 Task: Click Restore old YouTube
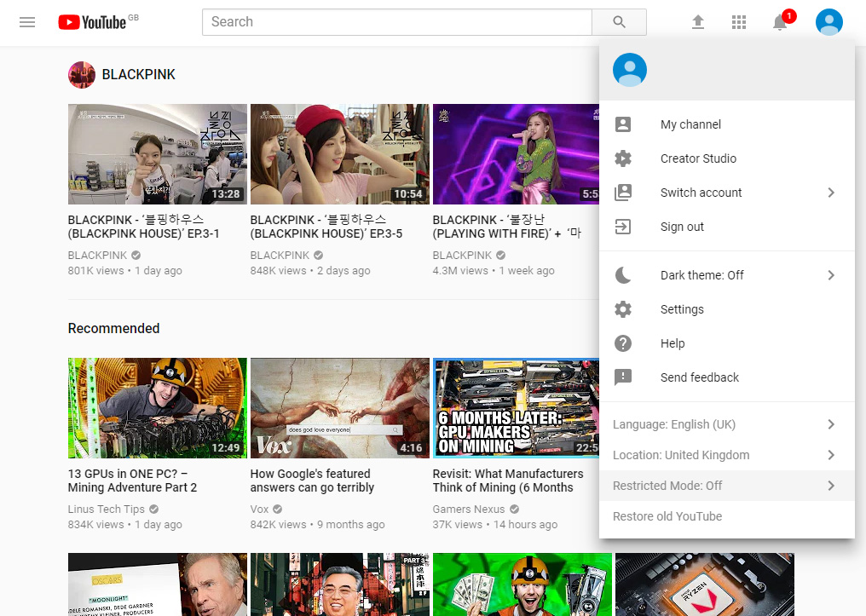(x=727, y=516)
